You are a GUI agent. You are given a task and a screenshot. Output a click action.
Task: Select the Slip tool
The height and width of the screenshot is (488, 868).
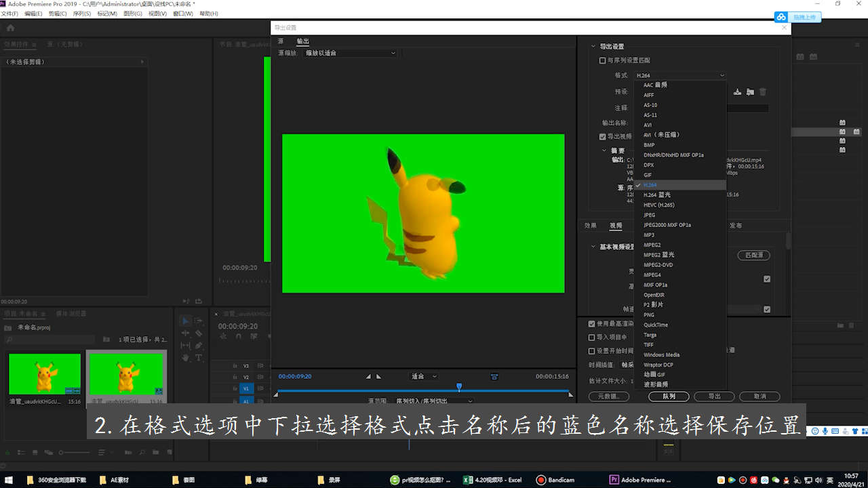click(x=186, y=345)
